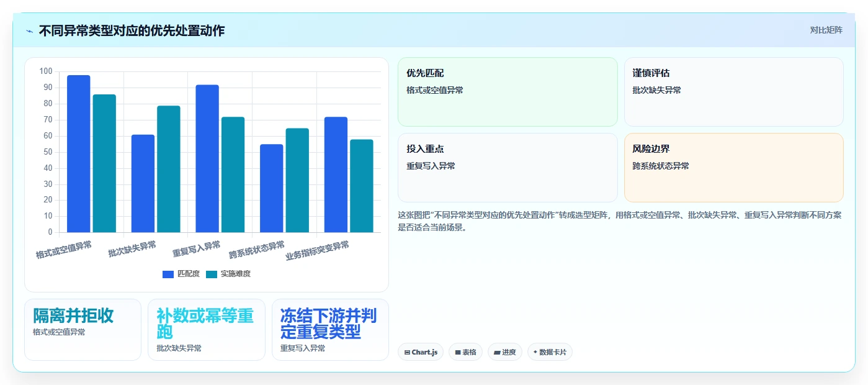Open the 投入重点 card
Screen dimensions: 868x385
point(508,168)
